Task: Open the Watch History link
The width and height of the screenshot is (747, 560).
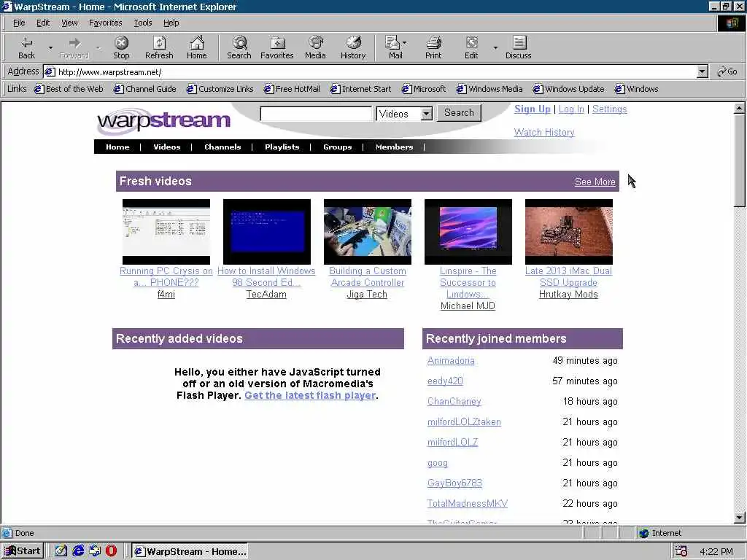Action: [544, 133]
